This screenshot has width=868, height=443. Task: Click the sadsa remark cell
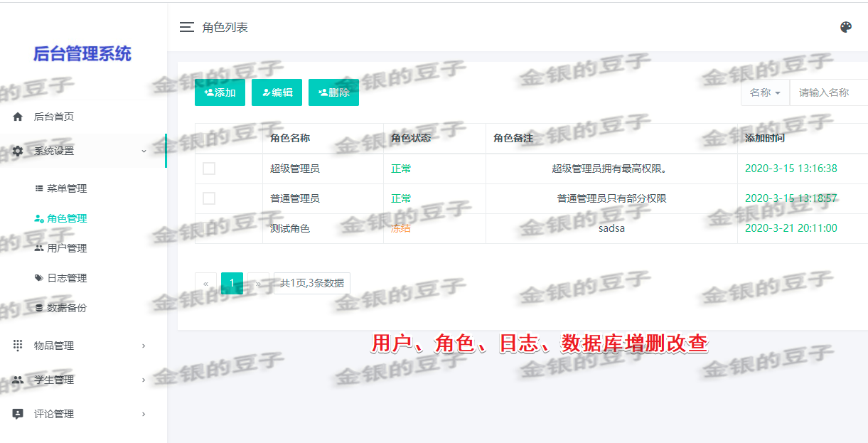pos(611,228)
